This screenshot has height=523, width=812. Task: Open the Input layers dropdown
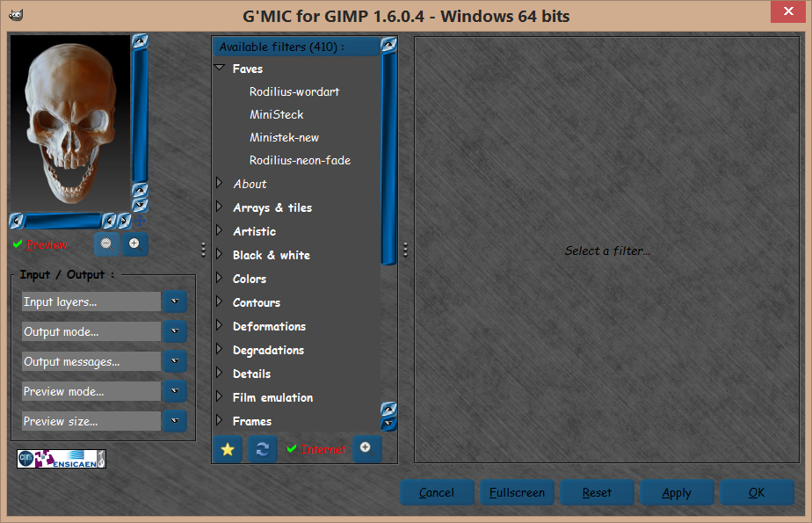point(175,301)
